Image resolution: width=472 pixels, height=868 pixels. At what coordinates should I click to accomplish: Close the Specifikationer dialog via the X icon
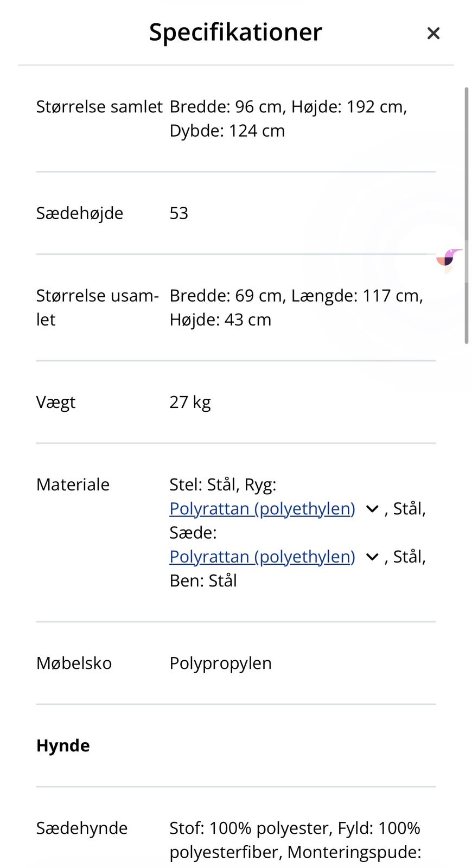click(x=433, y=33)
